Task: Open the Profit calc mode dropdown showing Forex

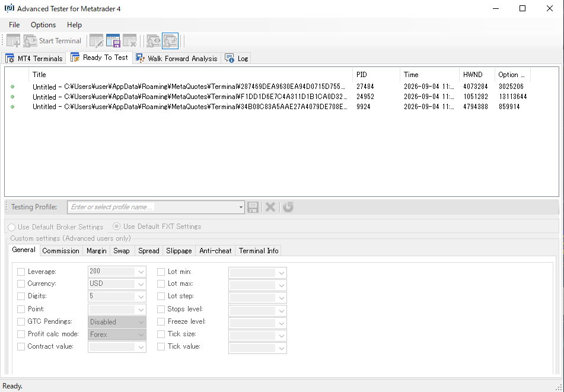Action: (117, 334)
